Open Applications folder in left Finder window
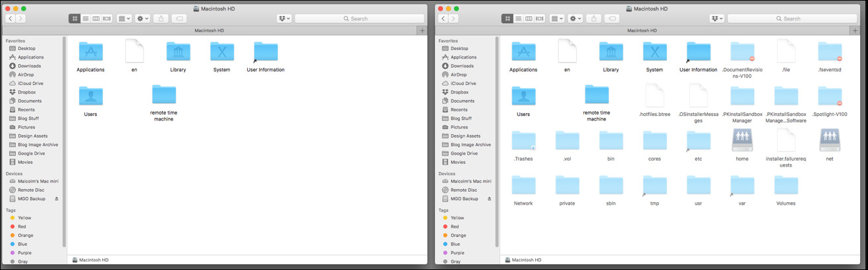The height and width of the screenshot is (270, 868). click(x=91, y=52)
